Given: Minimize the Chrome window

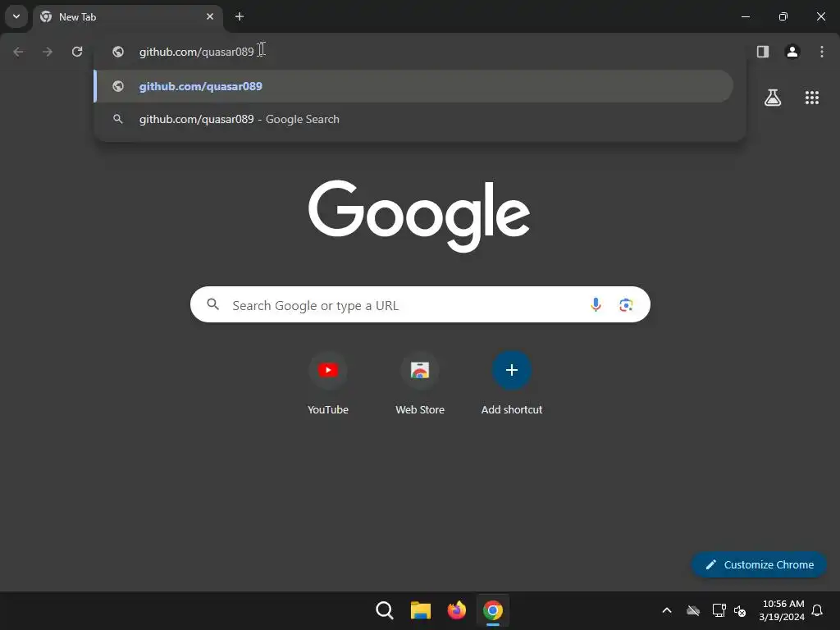Looking at the screenshot, I should (745, 16).
